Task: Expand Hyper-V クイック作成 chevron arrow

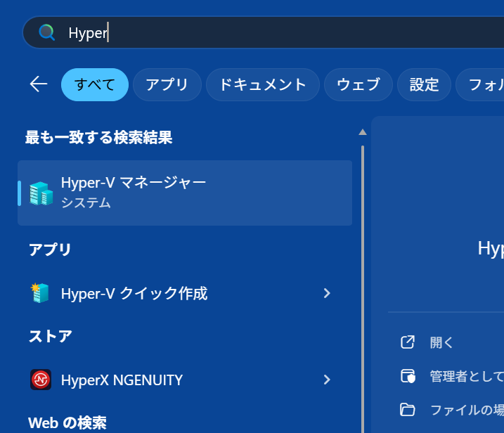Action: [327, 293]
